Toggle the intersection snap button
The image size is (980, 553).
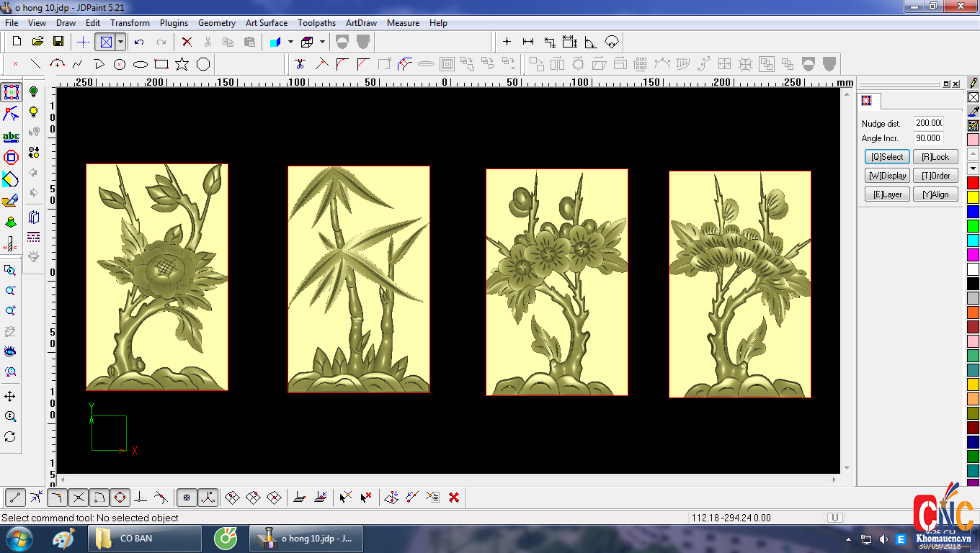(x=79, y=497)
